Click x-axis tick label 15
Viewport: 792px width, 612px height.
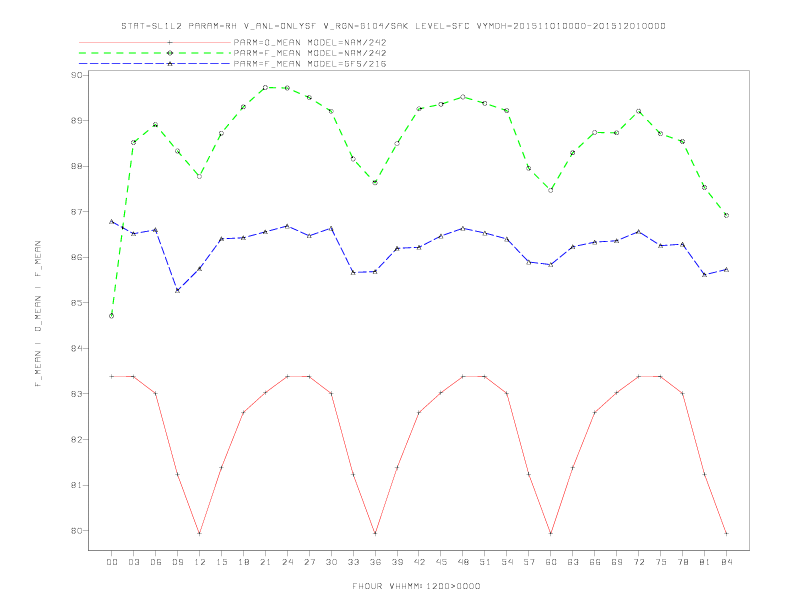(x=221, y=562)
